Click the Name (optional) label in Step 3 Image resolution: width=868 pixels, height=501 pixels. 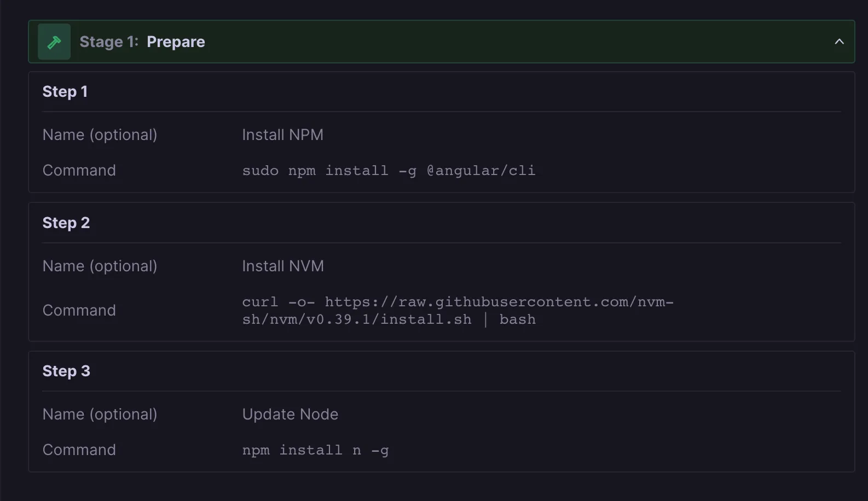pos(100,415)
